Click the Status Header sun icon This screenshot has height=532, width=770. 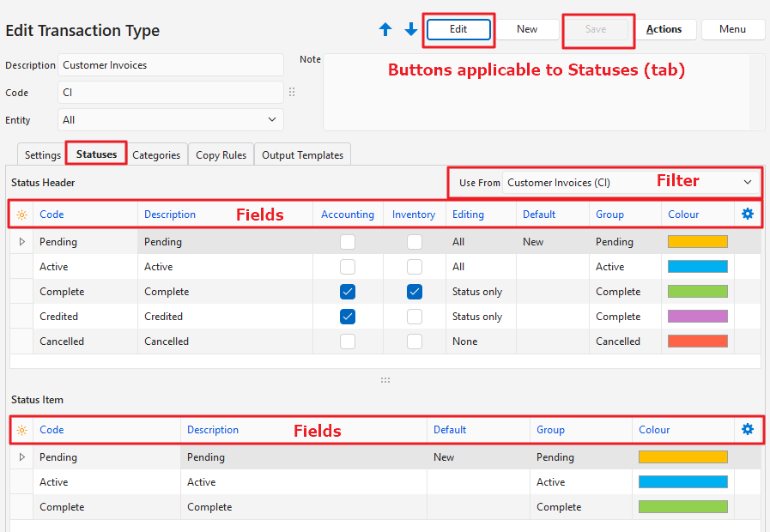pos(21,215)
